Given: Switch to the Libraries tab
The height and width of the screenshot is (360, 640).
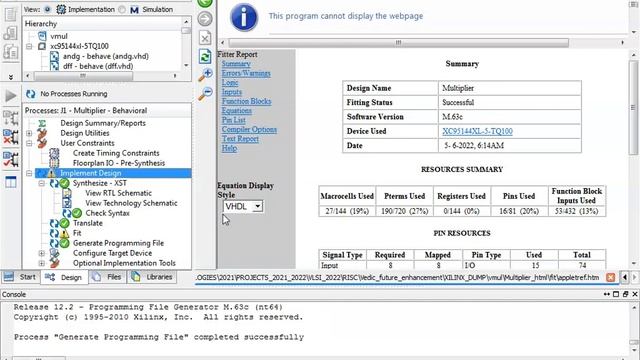Looking at the screenshot, I should coord(153,277).
